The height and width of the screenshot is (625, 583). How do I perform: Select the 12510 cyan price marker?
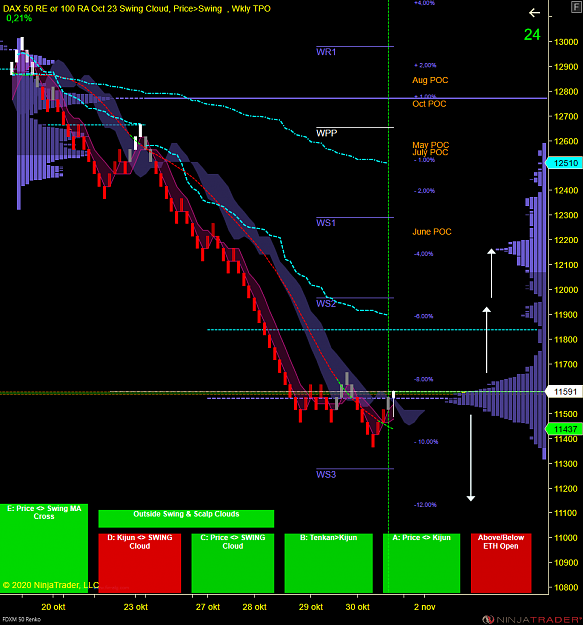(x=564, y=163)
